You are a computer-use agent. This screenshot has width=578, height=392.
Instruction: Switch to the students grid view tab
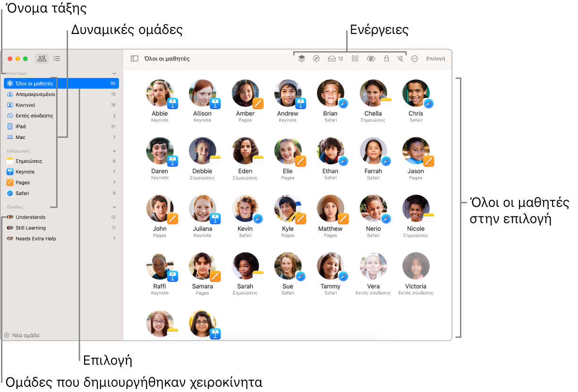42,59
